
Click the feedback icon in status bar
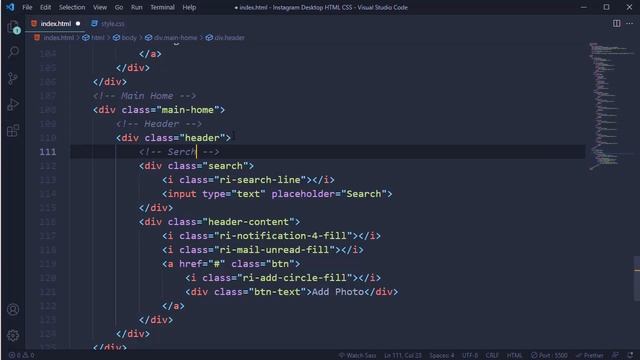click(616, 355)
